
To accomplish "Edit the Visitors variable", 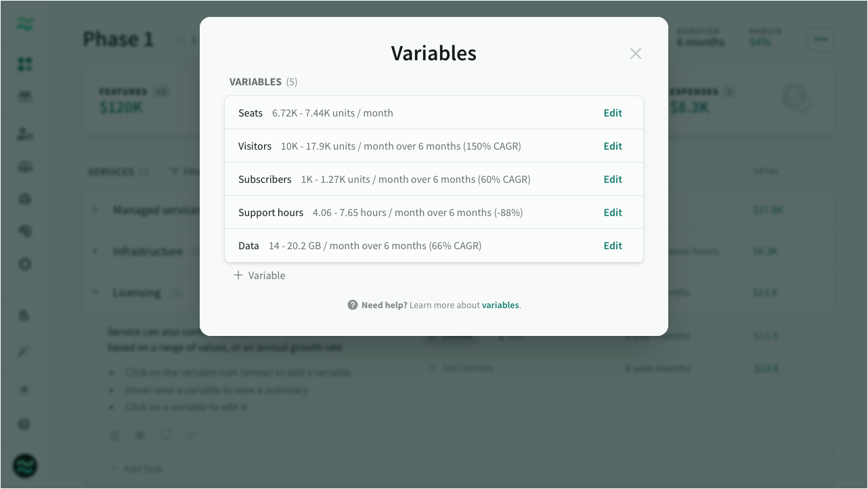I will [x=613, y=146].
